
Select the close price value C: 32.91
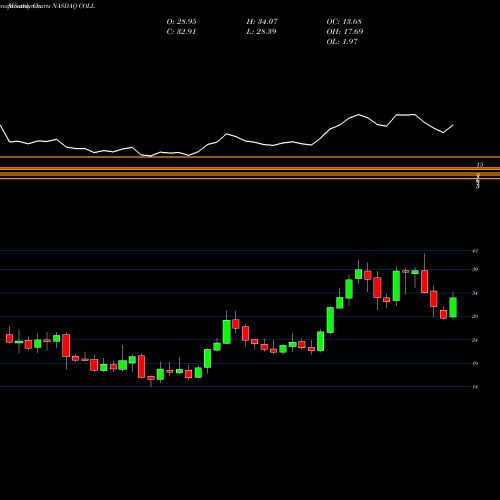coord(181,32)
